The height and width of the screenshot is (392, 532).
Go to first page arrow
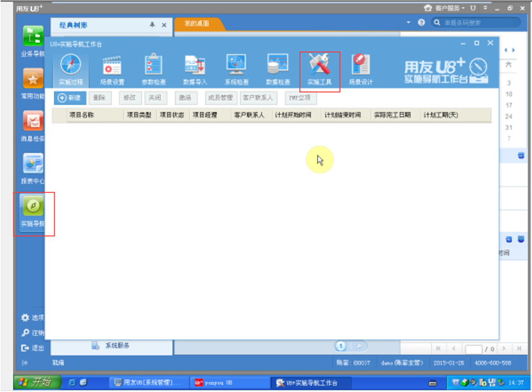(438, 348)
